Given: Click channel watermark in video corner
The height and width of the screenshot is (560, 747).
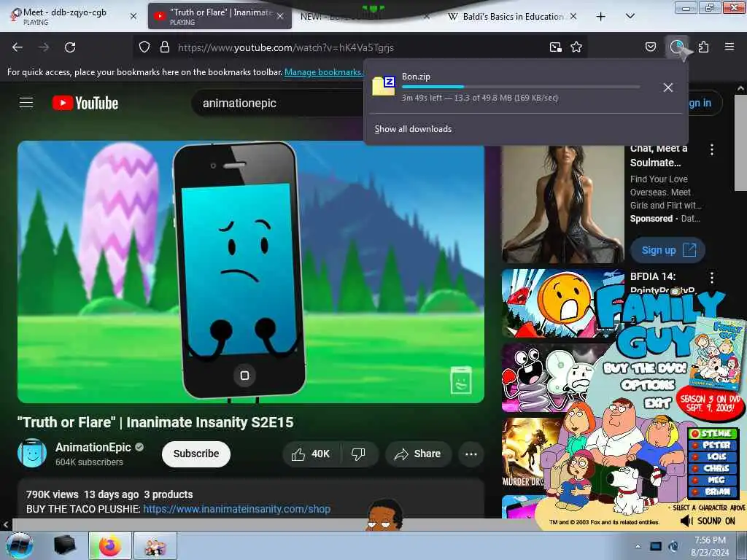Looking at the screenshot, I should (461, 379).
